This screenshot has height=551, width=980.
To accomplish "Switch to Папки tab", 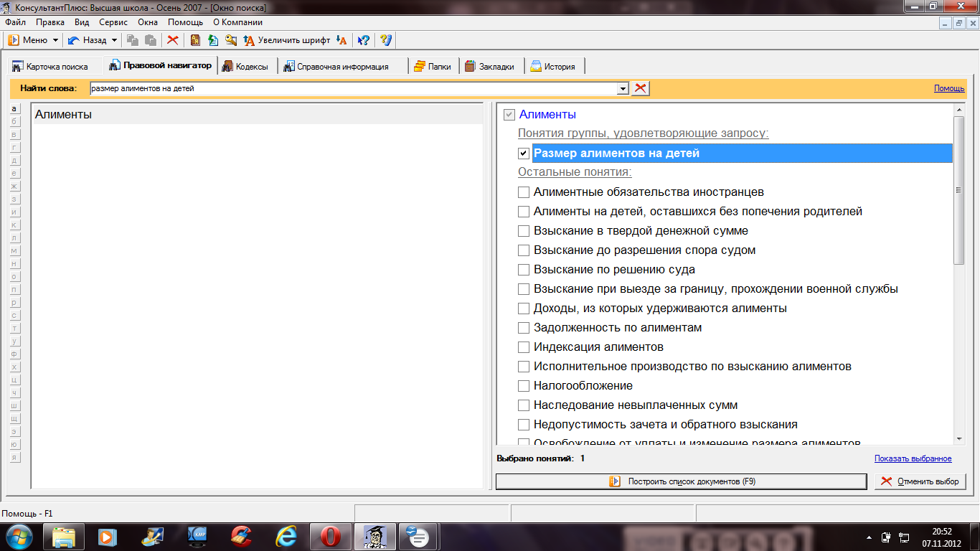I will [433, 66].
